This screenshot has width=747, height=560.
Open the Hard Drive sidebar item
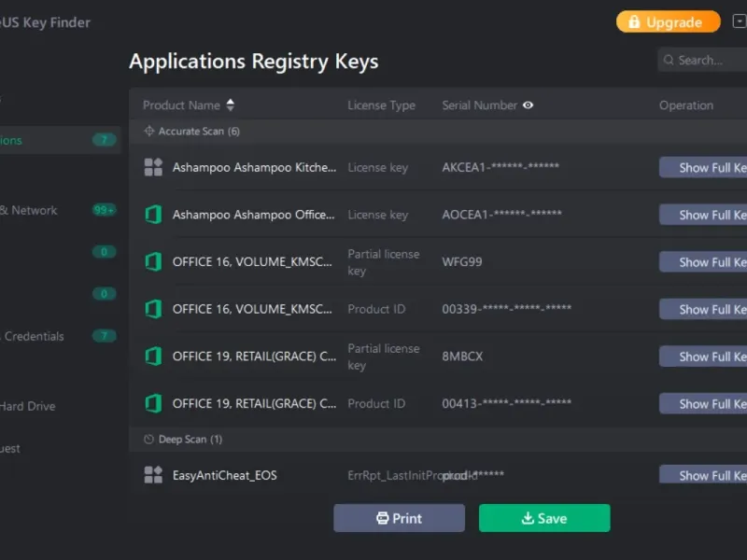click(28, 406)
